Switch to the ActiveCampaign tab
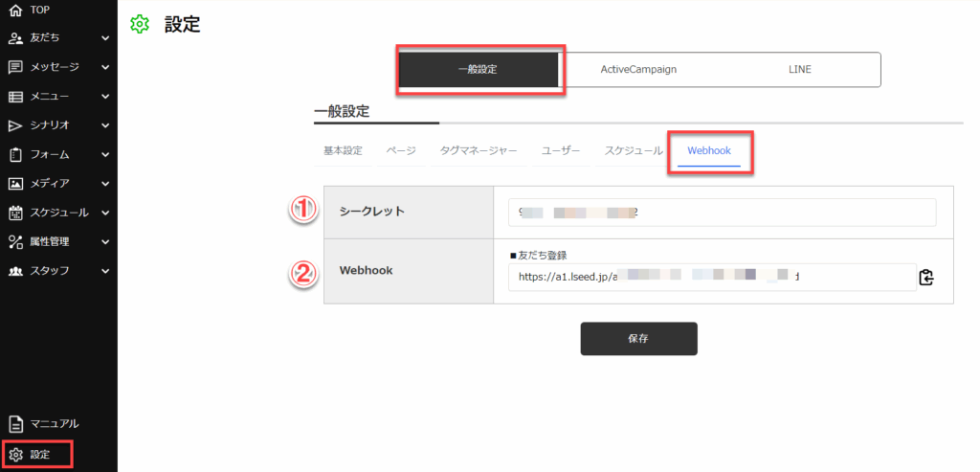Image resolution: width=980 pixels, height=472 pixels. pos(638,70)
